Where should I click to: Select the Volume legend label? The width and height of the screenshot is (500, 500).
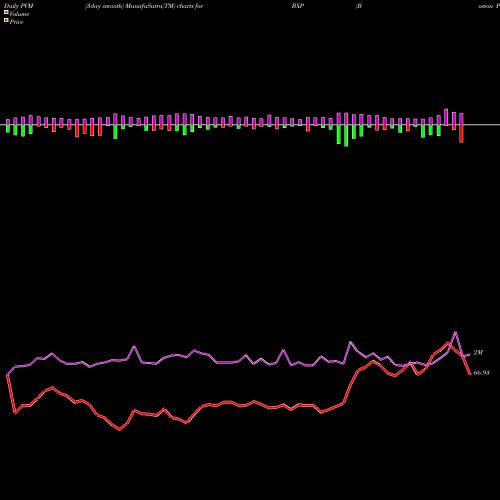[19, 14]
